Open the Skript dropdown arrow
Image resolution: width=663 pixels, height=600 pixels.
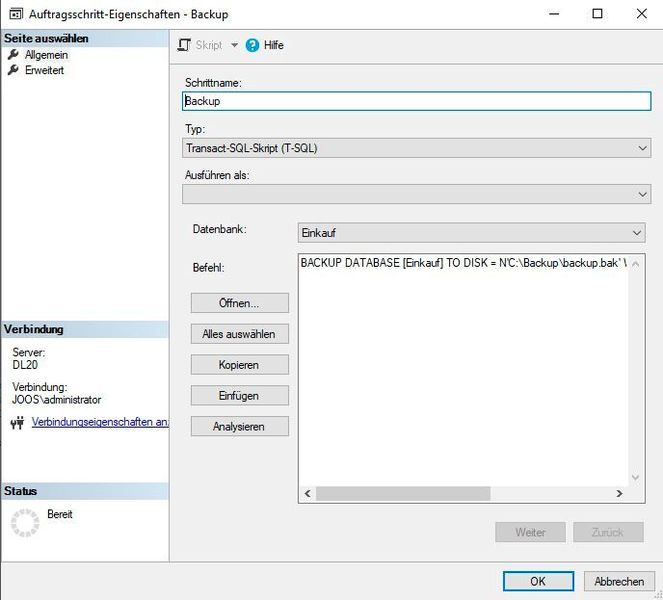[x=234, y=45]
